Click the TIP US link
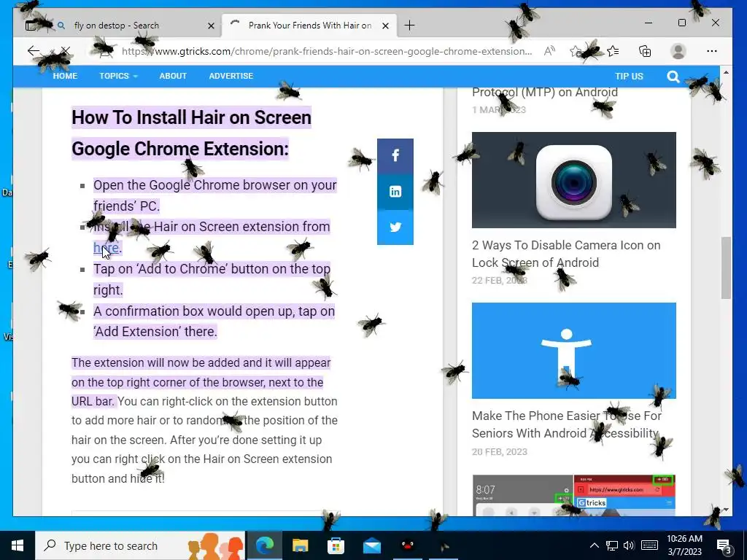The image size is (747, 560). tap(629, 76)
